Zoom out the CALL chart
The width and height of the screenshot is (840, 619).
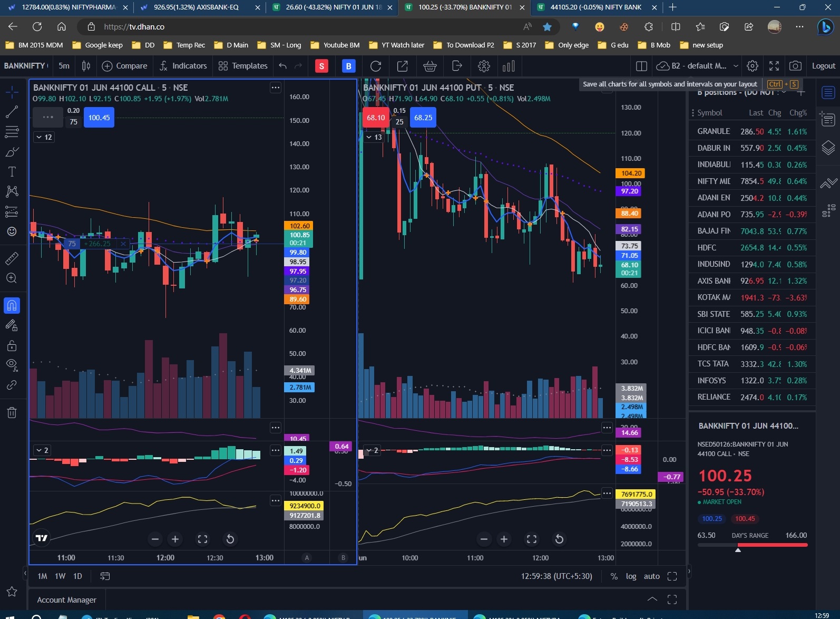tap(155, 539)
